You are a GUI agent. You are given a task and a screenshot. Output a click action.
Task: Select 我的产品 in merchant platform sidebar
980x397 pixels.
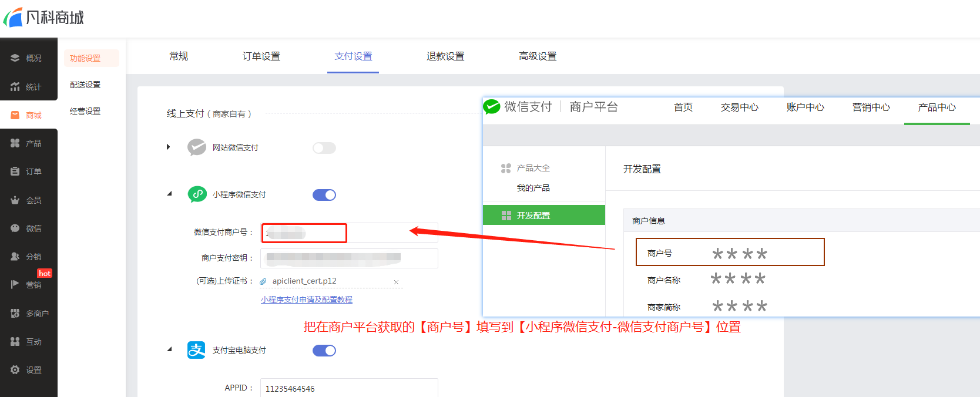click(x=533, y=188)
